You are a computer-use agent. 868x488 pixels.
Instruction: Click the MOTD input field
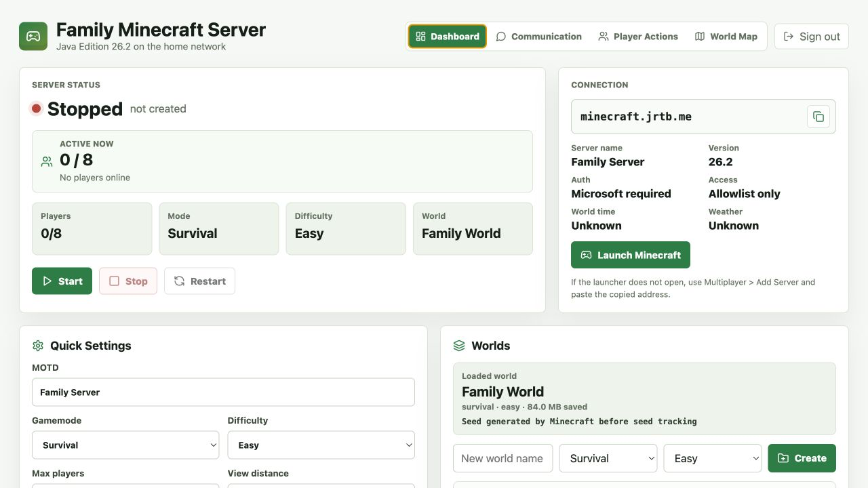223,392
